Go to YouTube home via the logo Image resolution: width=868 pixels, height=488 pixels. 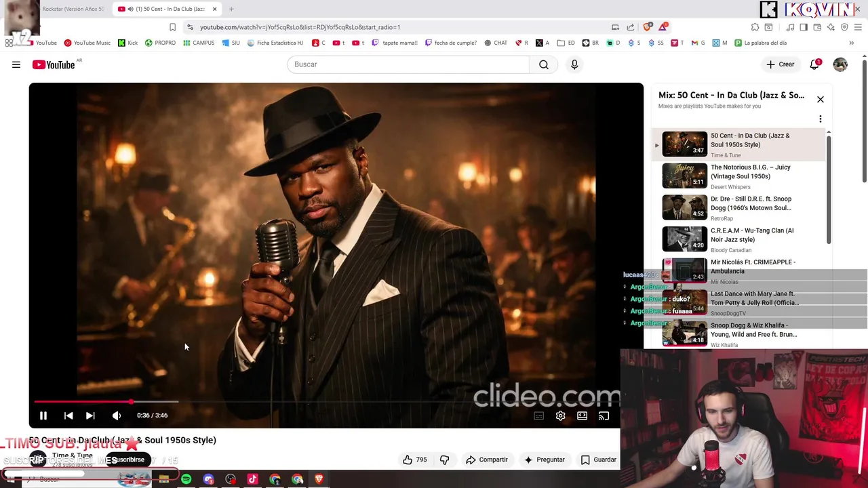(x=54, y=64)
